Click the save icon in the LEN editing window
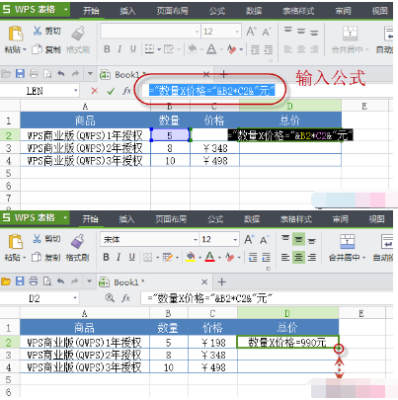 tap(20, 74)
